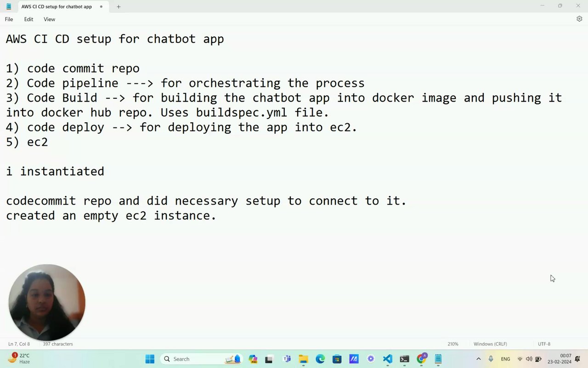Click the taskbar Search box

pyautogui.click(x=201, y=359)
